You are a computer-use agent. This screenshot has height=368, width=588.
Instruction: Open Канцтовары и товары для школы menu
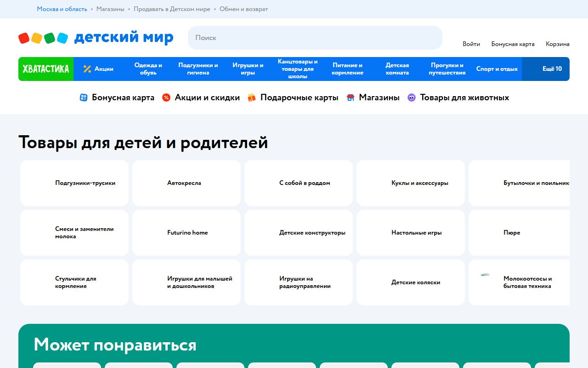pyautogui.click(x=298, y=69)
